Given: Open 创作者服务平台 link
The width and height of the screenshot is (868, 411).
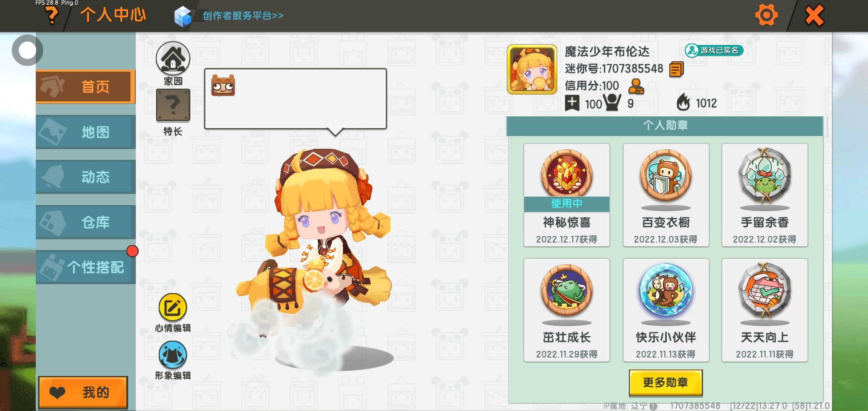Looking at the screenshot, I should tap(243, 16).
